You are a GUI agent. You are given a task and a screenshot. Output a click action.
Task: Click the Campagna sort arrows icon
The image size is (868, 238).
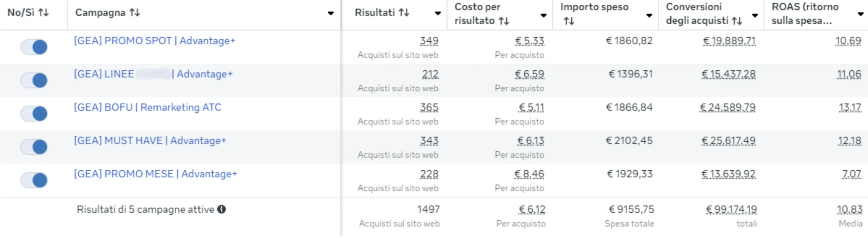tap(135, 13)
